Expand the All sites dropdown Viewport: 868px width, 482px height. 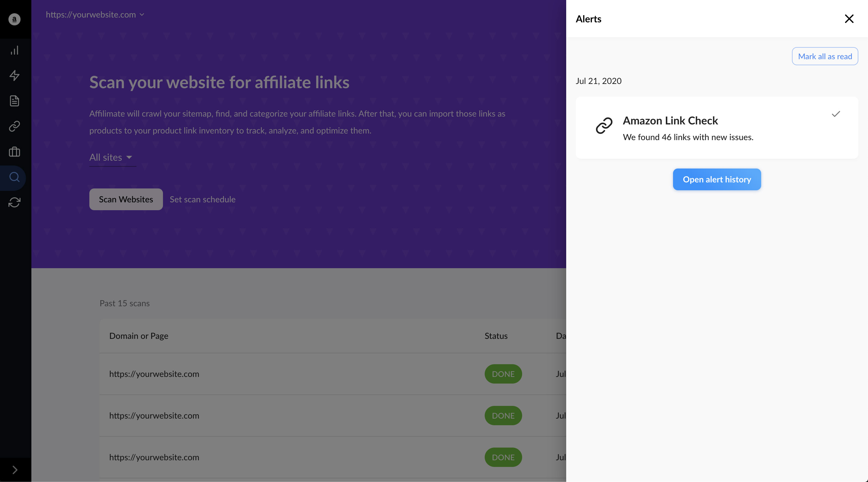coord(112,157)
